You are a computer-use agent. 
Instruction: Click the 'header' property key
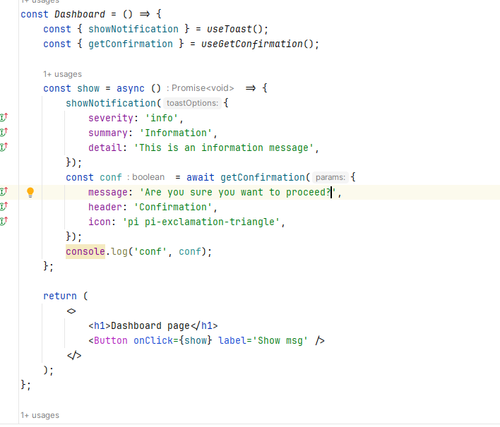[105, 207]
